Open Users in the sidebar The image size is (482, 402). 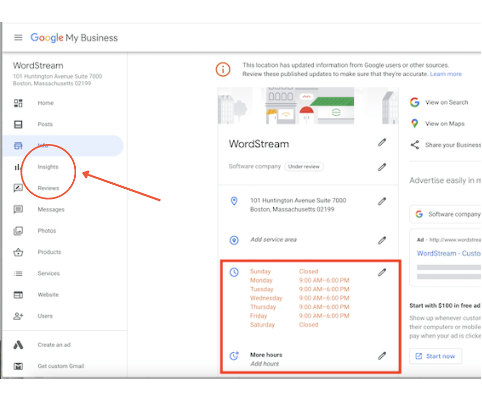pyautogui.click(x=45, y=316)
